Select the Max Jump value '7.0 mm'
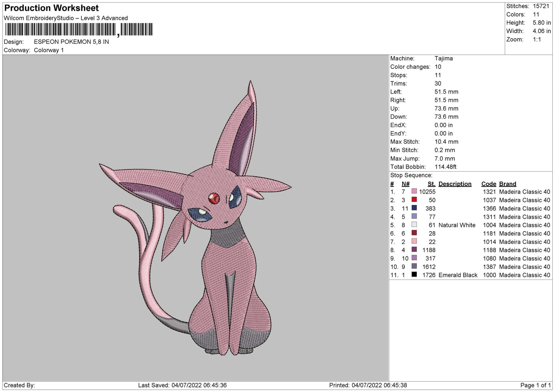The height and width of the screenshot is (392, 555). click(445, 159)
